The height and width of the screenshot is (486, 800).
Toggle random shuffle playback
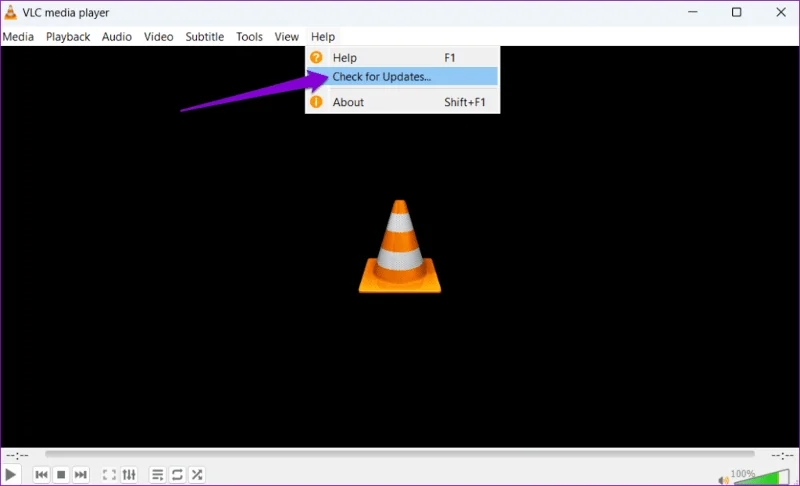[197, 475]
